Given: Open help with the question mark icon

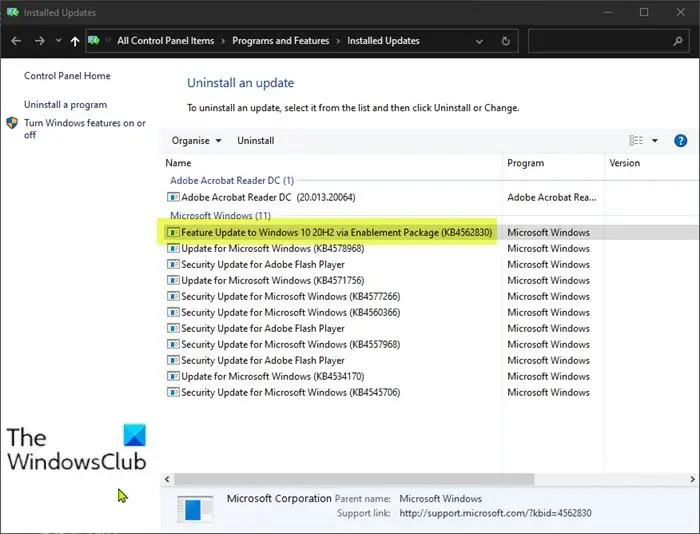Looking at the screenshot, I should pos(680,141).
